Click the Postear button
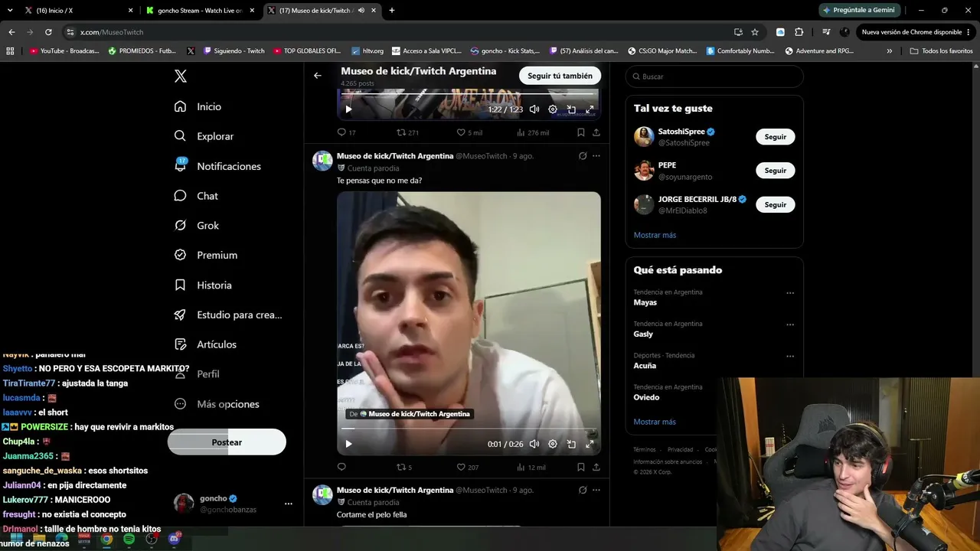Image resolution: width=980 pixels, height=551 pixels. 227,442
